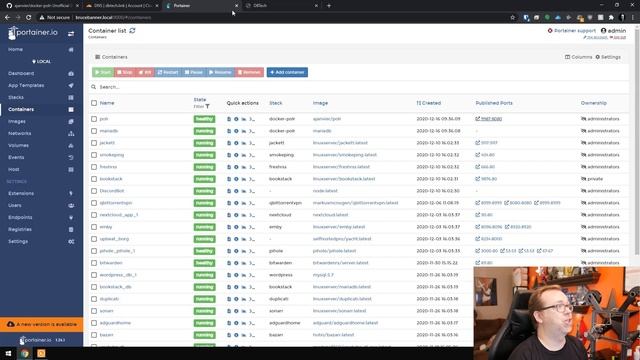The image size is (640, 360).
Task: Open stats quick action for smokeping container
Action: coord(244,155)
